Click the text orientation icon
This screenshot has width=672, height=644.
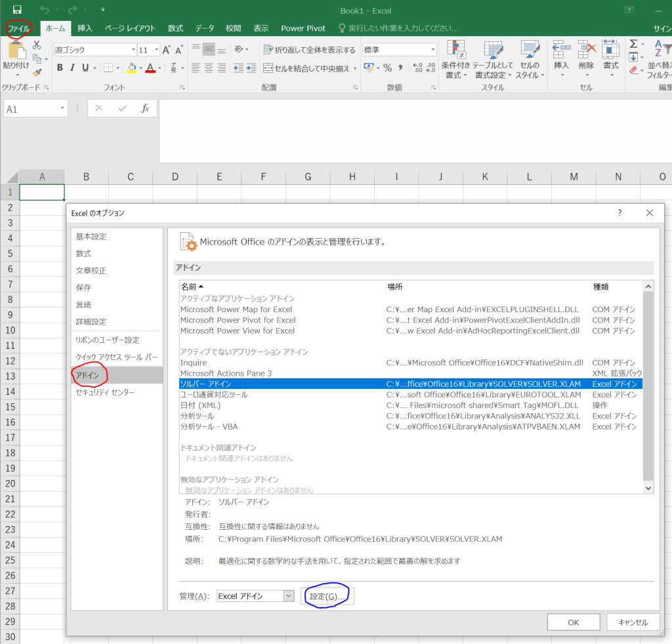[239, 49]
